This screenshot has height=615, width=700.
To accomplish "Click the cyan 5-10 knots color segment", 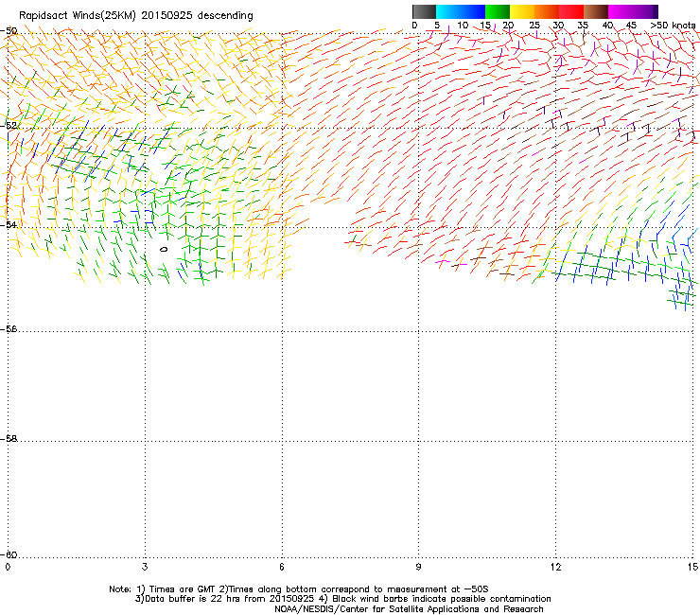I will [447, 11].
